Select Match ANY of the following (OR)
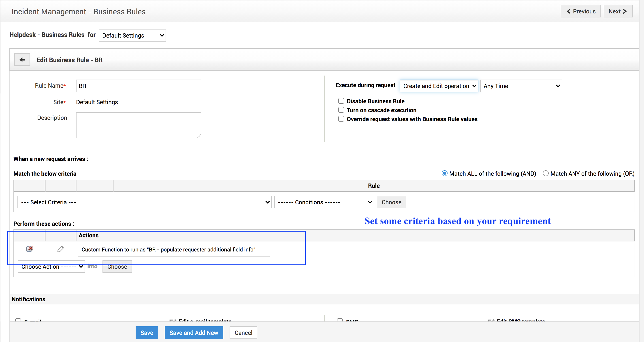The height and width of the screenshot is (342, 644). tap(546, 173)
